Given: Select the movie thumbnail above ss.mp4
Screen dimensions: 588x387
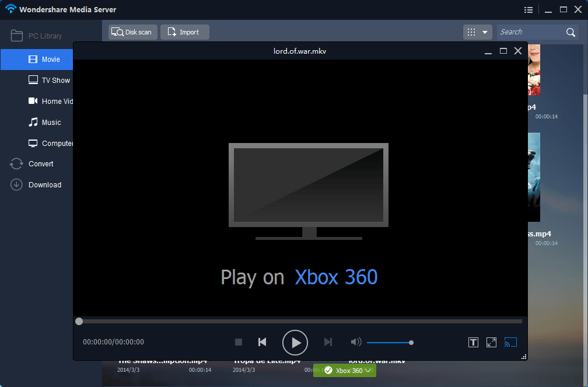Looking at the screenshot, I should (534, 177).
